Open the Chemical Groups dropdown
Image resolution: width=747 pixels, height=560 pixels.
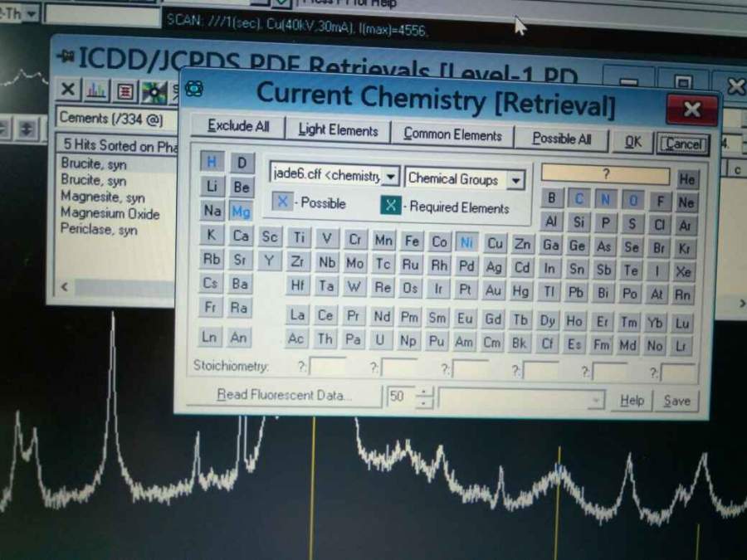coord(515,181)
